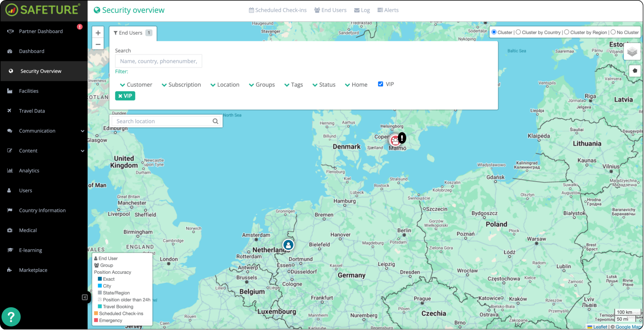Image resolution: width=644 pixels, height=330 pixels.
Task: Click the end user marker near Netherlands
Action: pyautogui.click(x=288, y=245)
